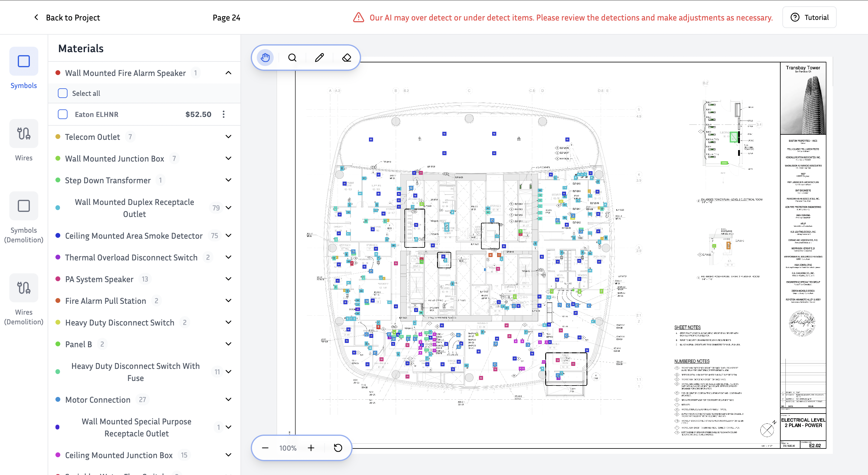Activate the magnifier search tool

[x=292, y=58]
